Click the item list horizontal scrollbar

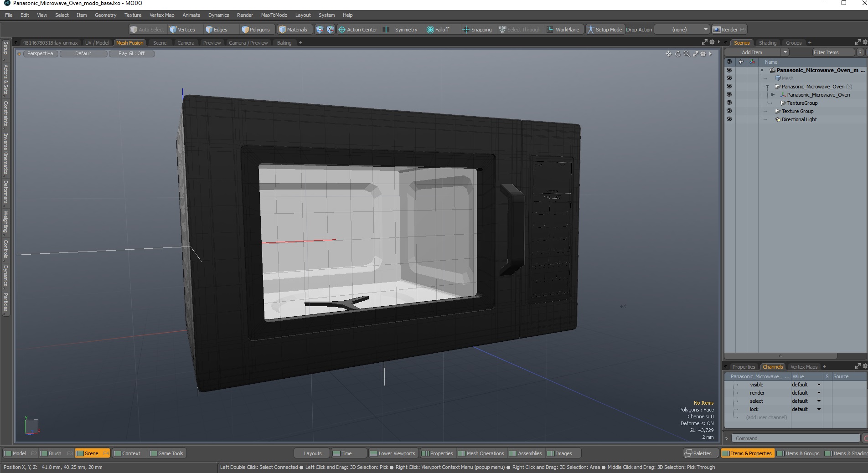[780, 356]
